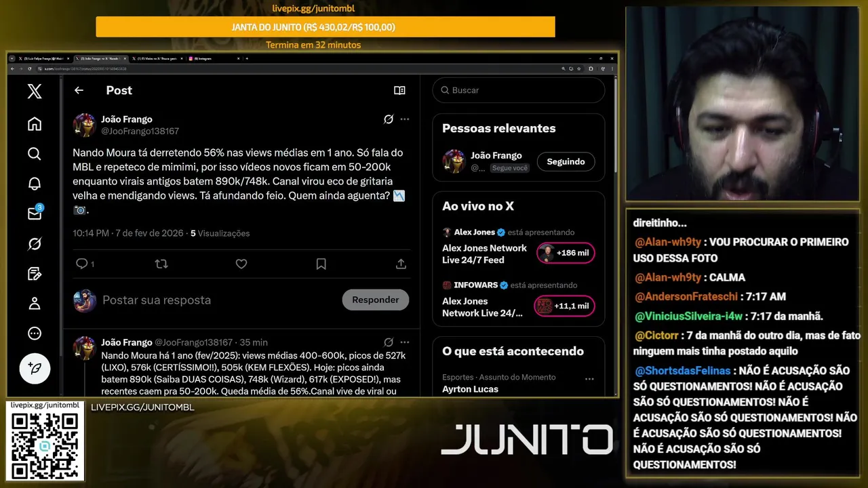Join INFOWARS live +11,1 mil
Image resolution: width=868 pixels, height=488 pixels.
point(564,306)
